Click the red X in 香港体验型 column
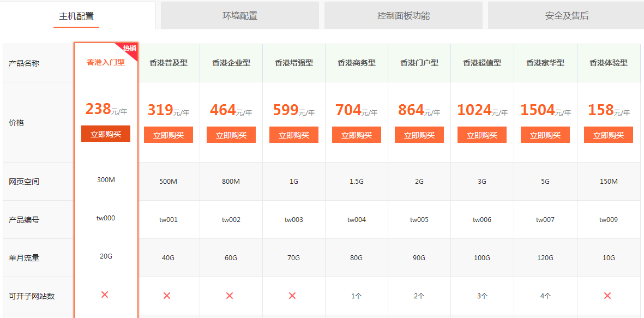The height and width of the screenshot is (318, 644). 607,296
